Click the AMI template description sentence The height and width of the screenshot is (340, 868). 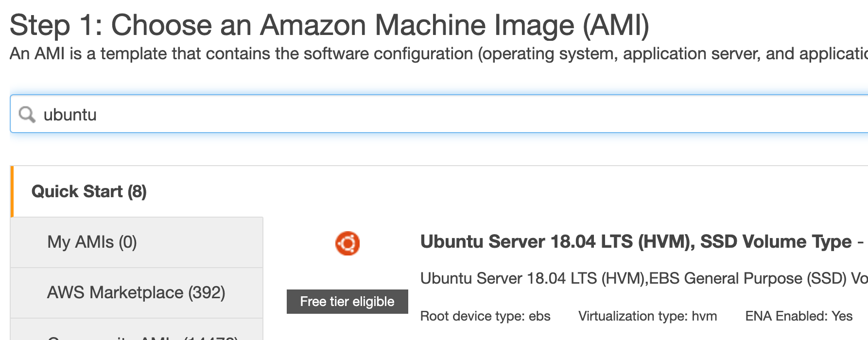point(439,53)
